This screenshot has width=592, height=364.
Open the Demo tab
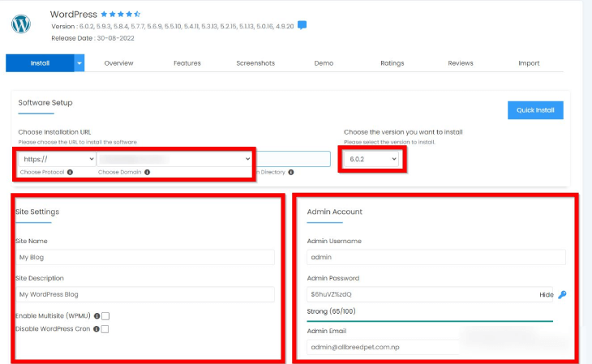pyautogui.click(x=324, y=63)
